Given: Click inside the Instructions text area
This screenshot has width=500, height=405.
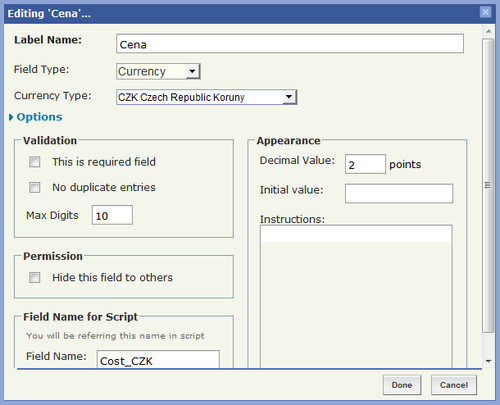Looking at the screenshot, I should (356, 296).
